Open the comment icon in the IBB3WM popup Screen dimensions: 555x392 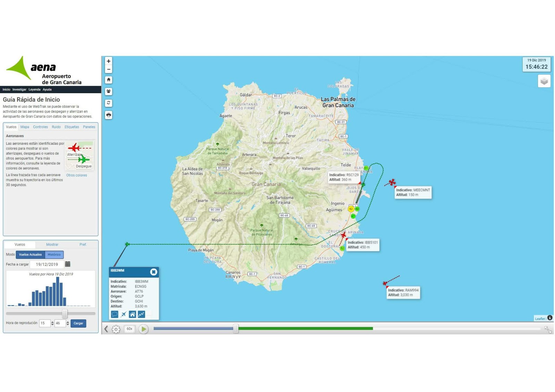click(114, 314)
